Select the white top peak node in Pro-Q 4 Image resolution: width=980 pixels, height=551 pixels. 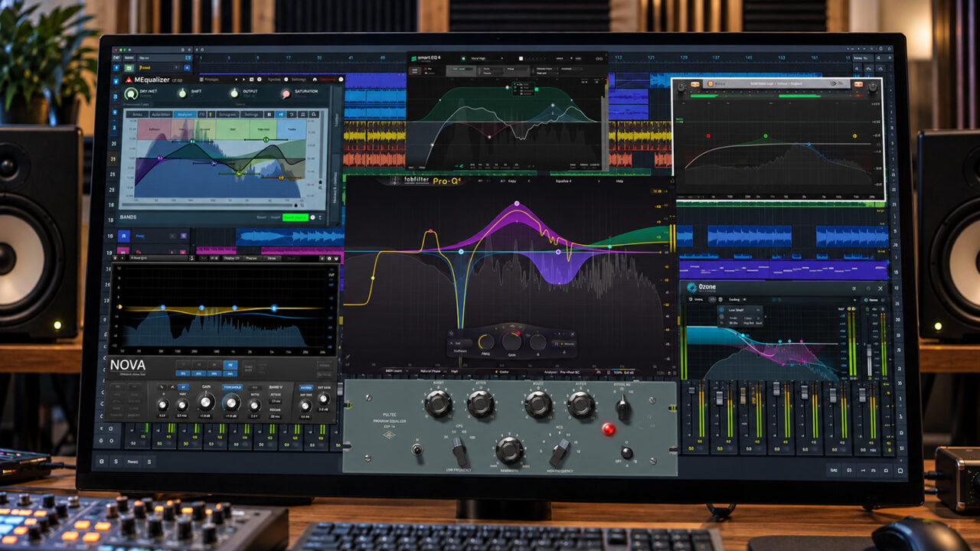point(517,204)
